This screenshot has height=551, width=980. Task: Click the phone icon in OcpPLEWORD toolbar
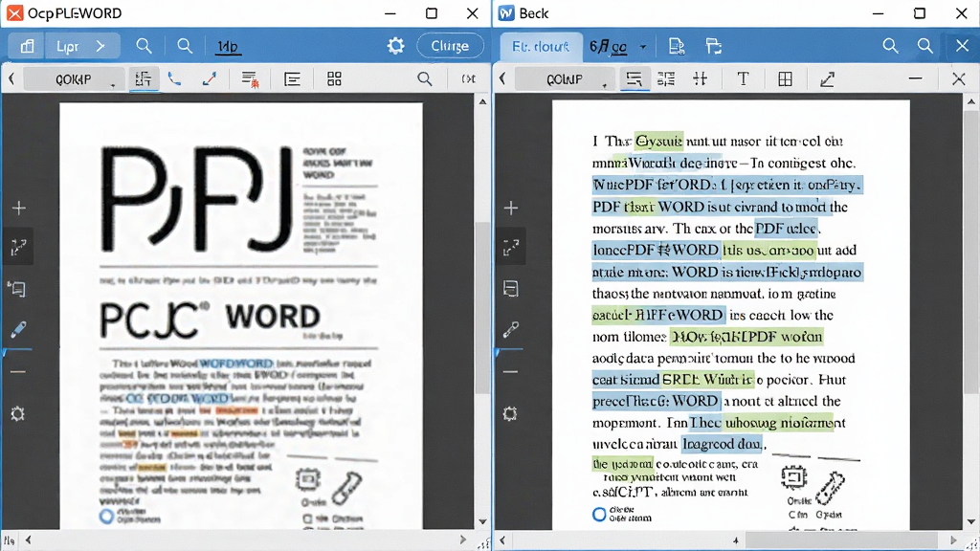point(174,78)
